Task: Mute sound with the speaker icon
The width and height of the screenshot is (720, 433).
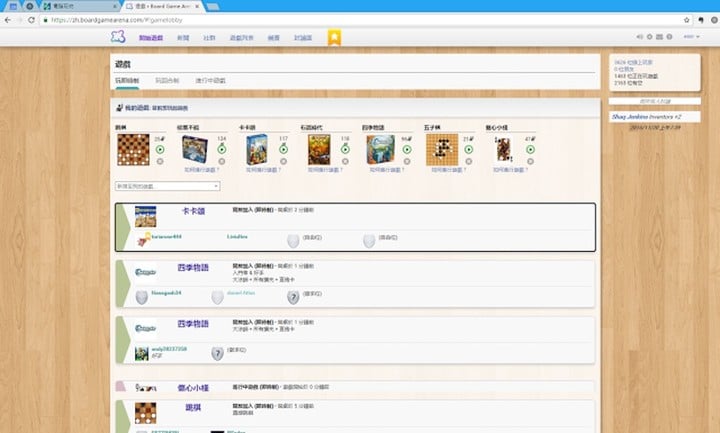Action: coord(639,37)
